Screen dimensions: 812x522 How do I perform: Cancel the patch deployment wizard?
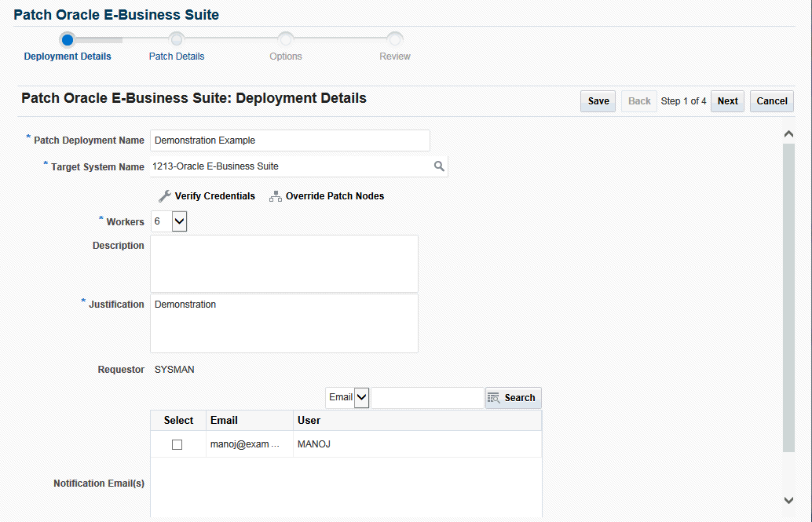(x=772, y=101)
